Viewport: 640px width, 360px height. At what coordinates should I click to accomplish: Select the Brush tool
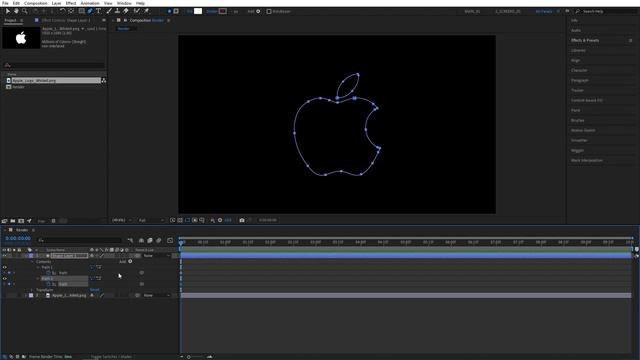pos(109,11)
